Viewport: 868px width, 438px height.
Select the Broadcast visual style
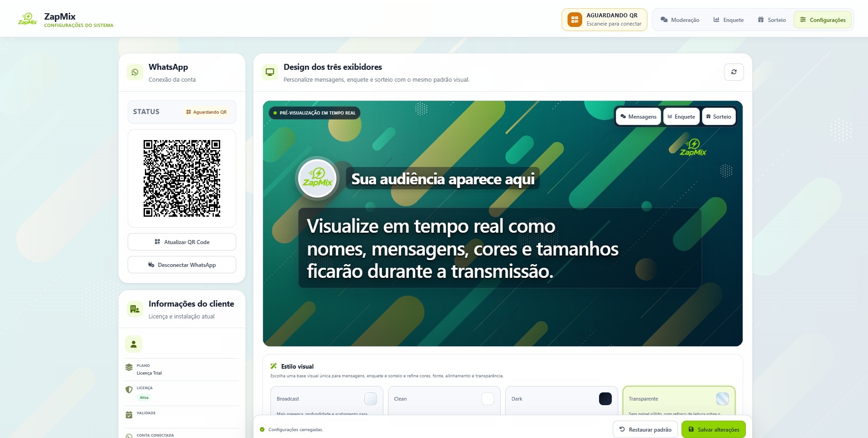326,401
